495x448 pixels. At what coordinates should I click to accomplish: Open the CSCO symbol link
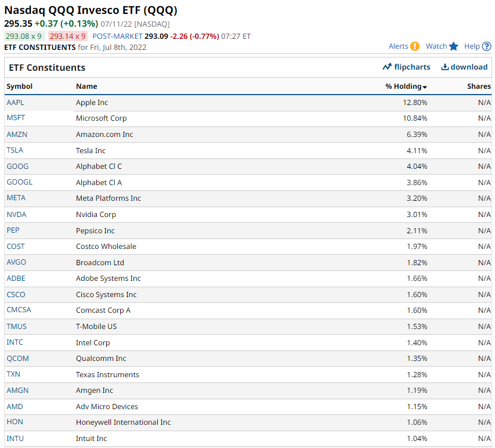16,294
